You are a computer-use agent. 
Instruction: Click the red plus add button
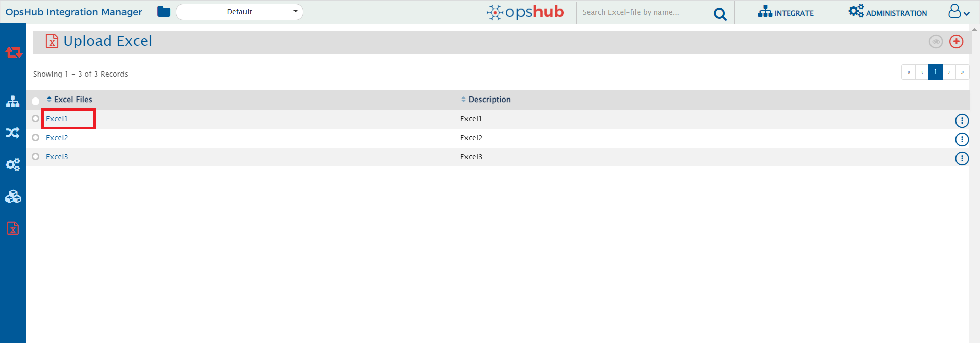pyautogui.click(x=956, y=42)
